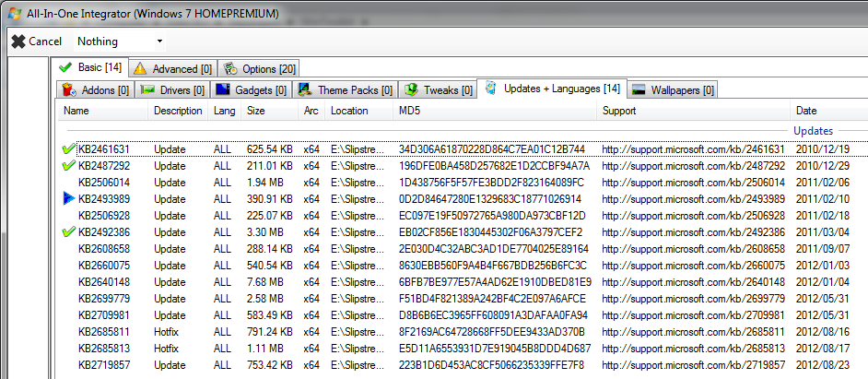Click the warning triangle icon on the Advanced tab
The width and height of the screenshot is (868, 379).
tap(140, 69)
